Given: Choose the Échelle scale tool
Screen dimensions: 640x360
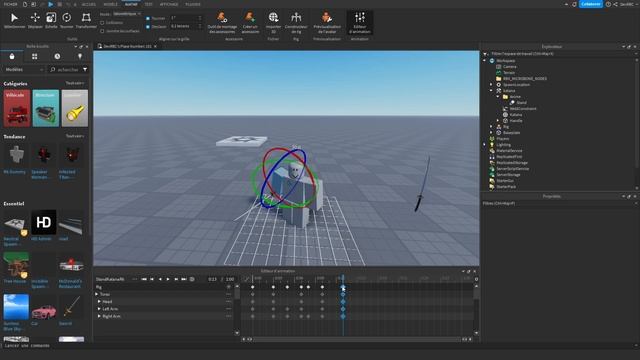Looking at the screenshot, I should pos(51,20).
